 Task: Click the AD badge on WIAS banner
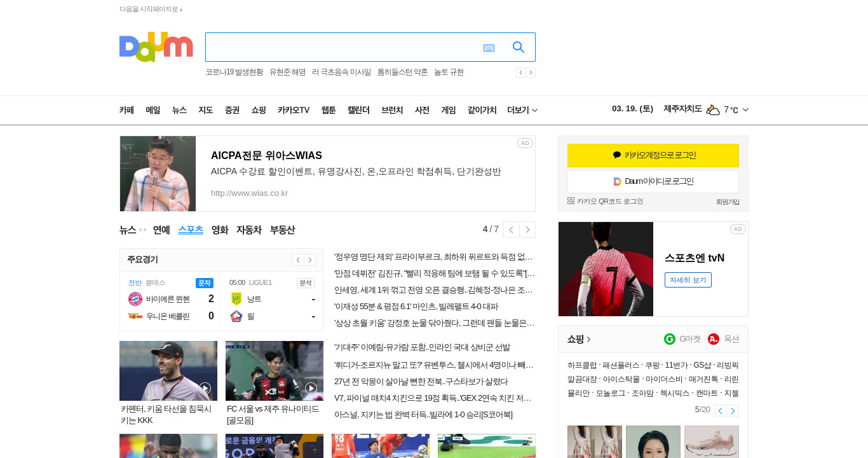[x=525, y=143]
